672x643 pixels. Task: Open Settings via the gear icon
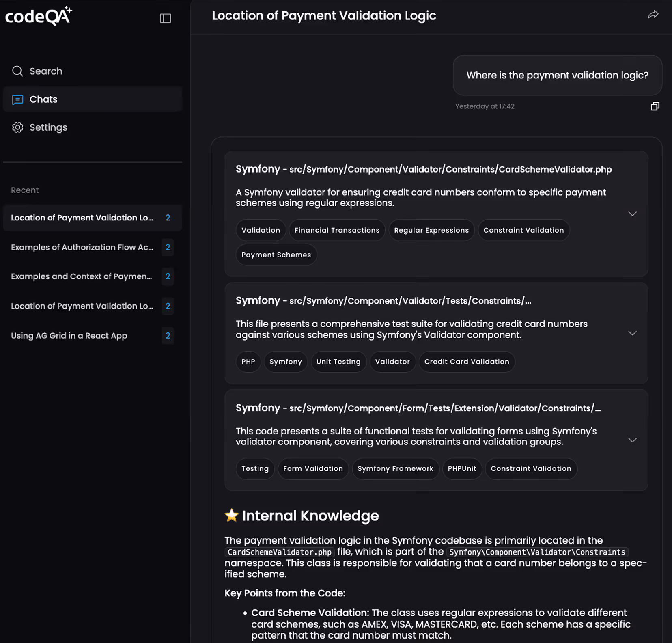17,127
